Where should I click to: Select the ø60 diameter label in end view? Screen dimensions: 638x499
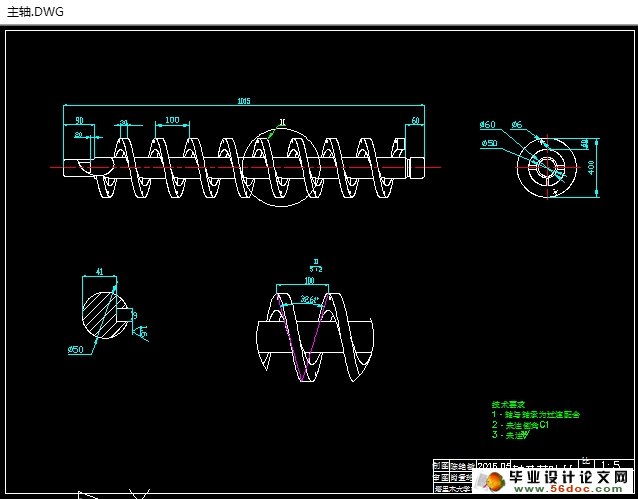point(487,125)
